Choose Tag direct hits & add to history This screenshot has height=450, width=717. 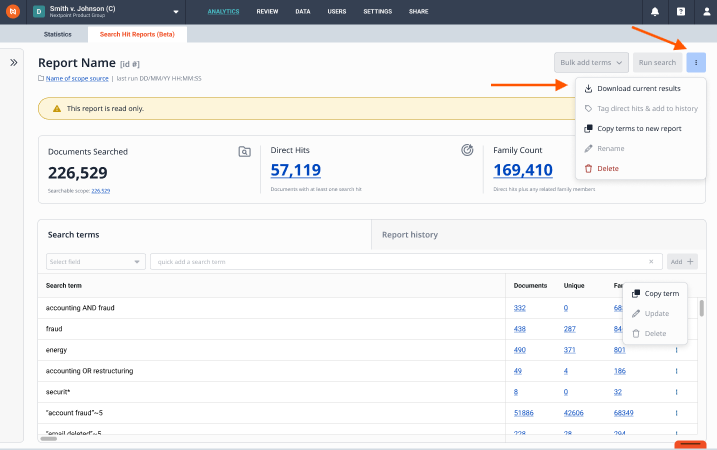tap(640, 109)
